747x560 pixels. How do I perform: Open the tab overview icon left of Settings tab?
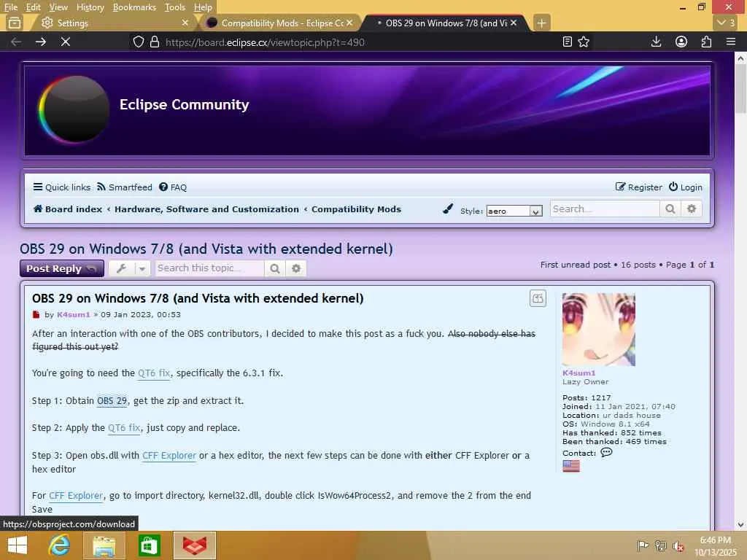point(15,23)
